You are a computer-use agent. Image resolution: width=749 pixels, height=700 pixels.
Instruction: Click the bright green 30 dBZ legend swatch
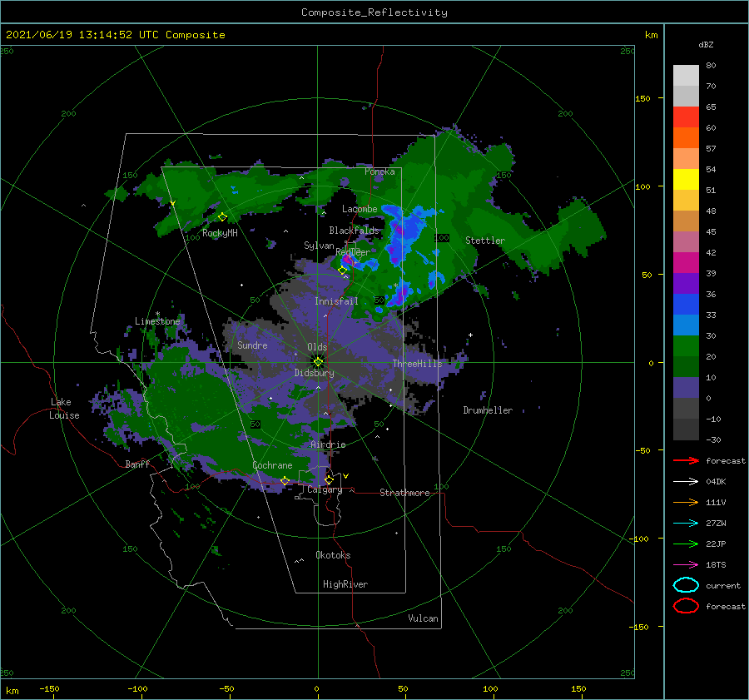686,345
